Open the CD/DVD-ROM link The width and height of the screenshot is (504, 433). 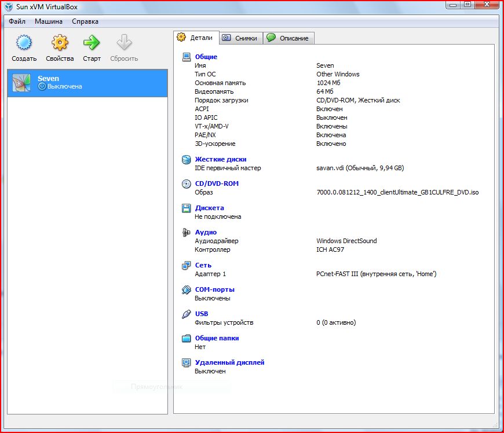pyautogui.click(x=217, y=184)
